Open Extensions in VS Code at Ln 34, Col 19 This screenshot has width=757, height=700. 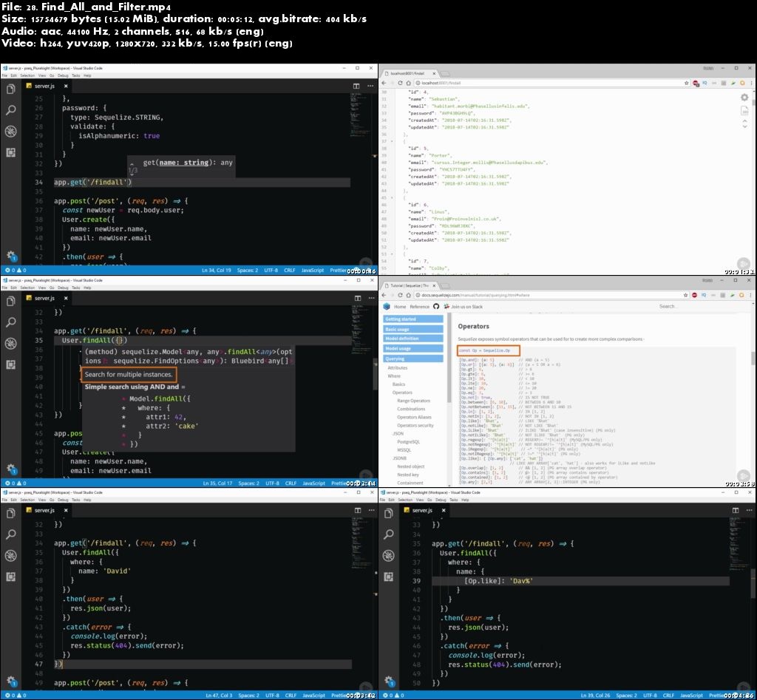tap(10, 152)
